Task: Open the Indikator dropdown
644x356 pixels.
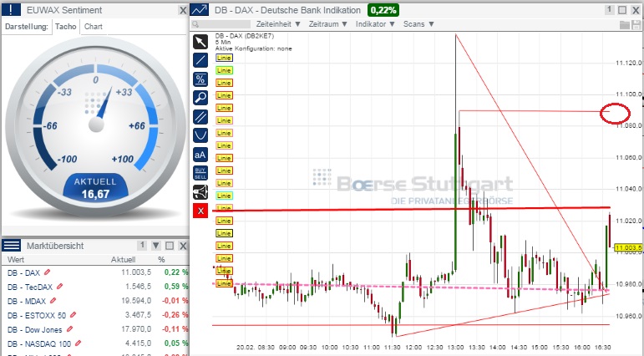Action: point(375,24)
